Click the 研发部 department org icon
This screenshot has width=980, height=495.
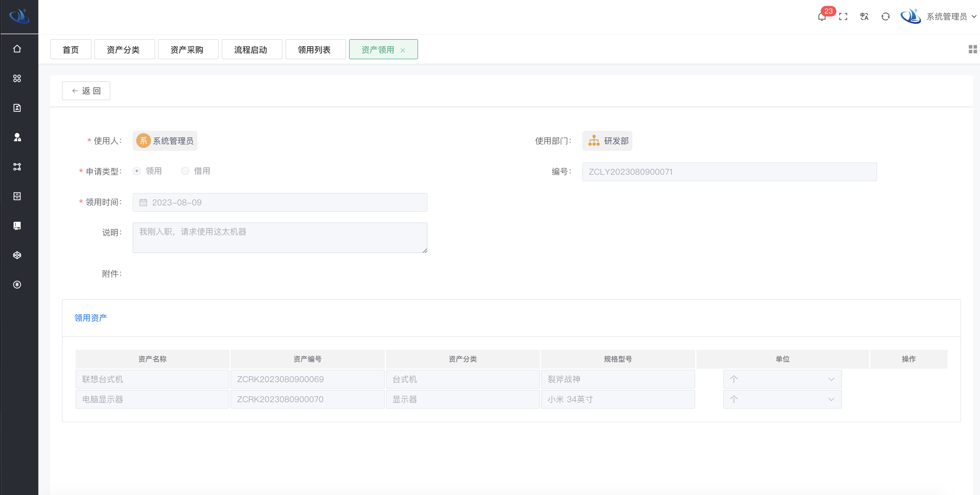594,141
